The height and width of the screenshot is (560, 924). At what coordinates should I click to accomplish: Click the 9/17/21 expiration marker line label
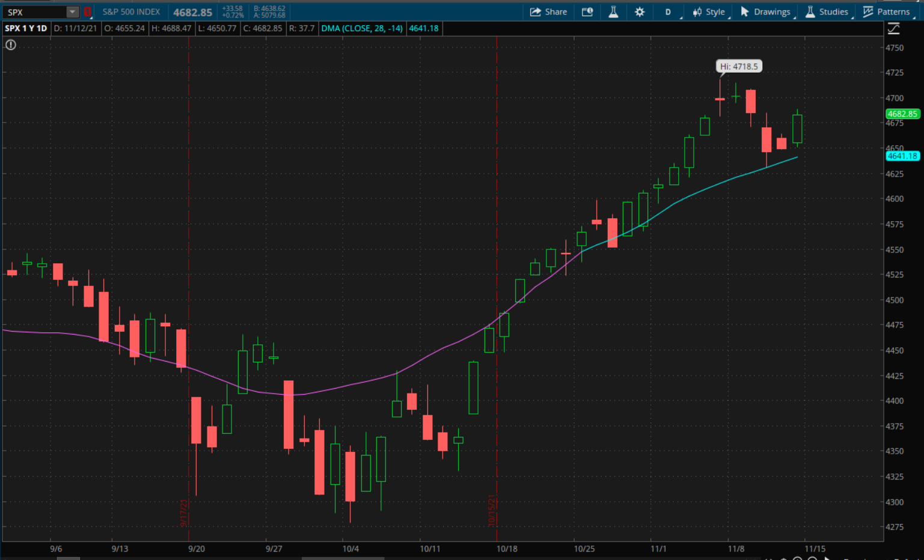click(184, 513)
